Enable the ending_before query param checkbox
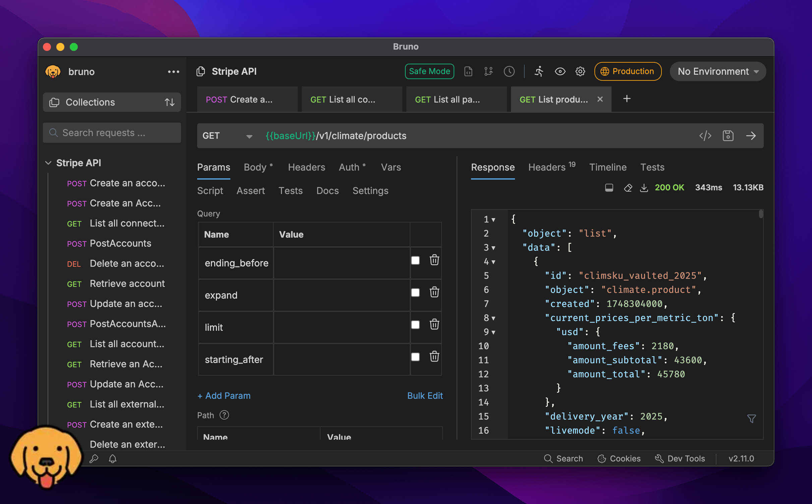This screenshot has height=504, width=812. 415,260
